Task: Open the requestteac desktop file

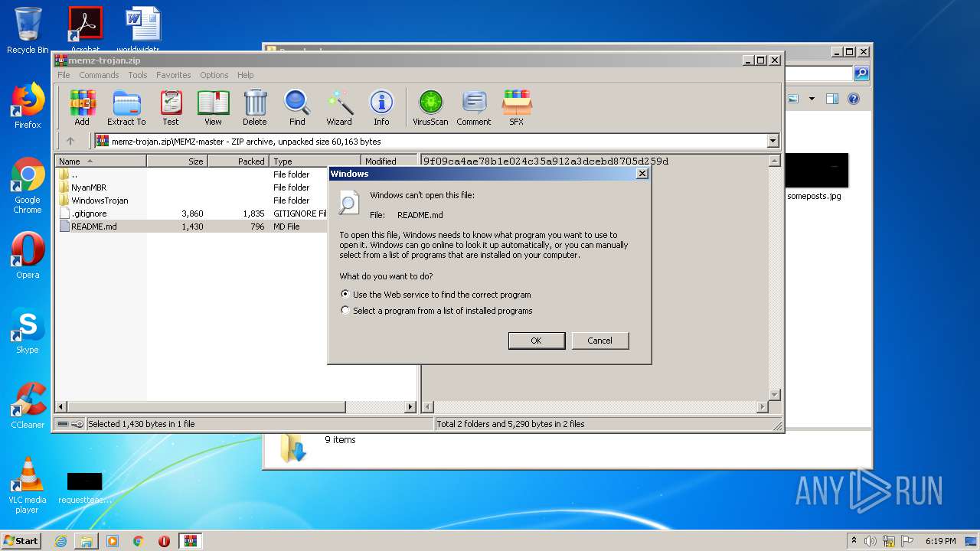Action: point(84,488)
